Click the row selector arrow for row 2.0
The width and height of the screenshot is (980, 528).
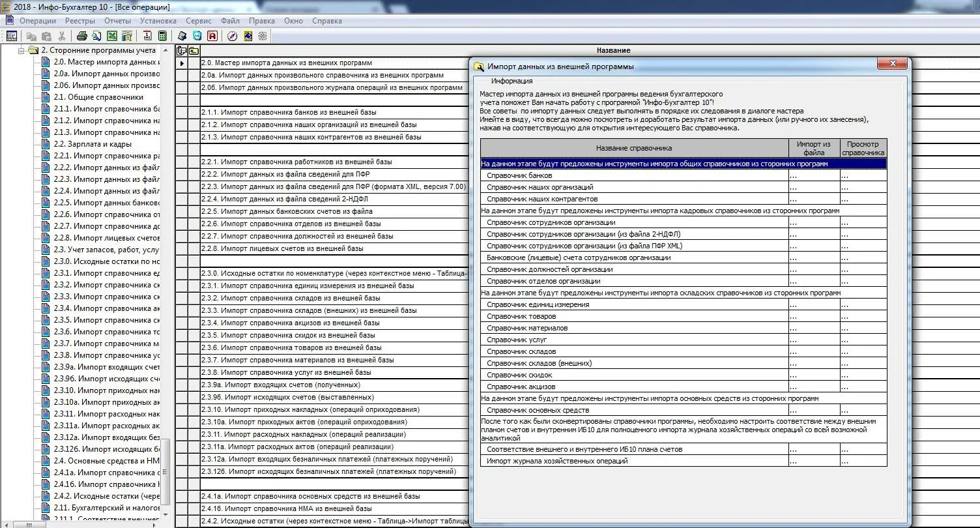point(182,63)
